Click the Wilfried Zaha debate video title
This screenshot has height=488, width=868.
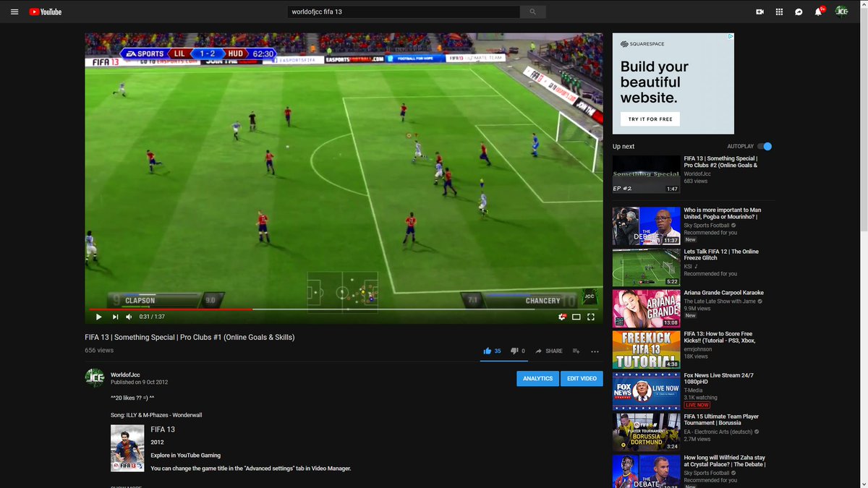point(725,461)
